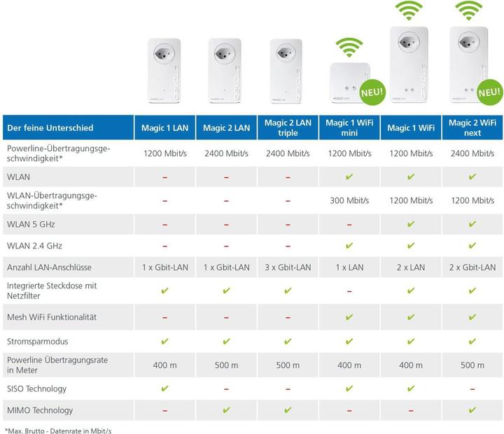
Task: Select the 'Magic 2 WiFi next' column header
Action: click(472, 127)
